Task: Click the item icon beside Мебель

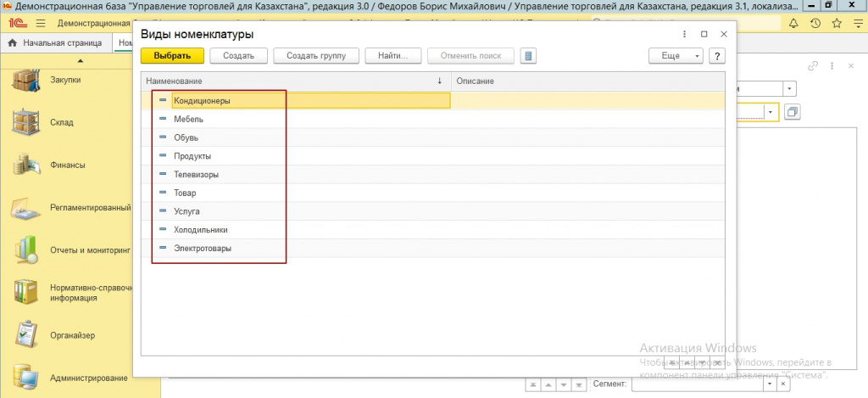Action: (x=163, y=119)
